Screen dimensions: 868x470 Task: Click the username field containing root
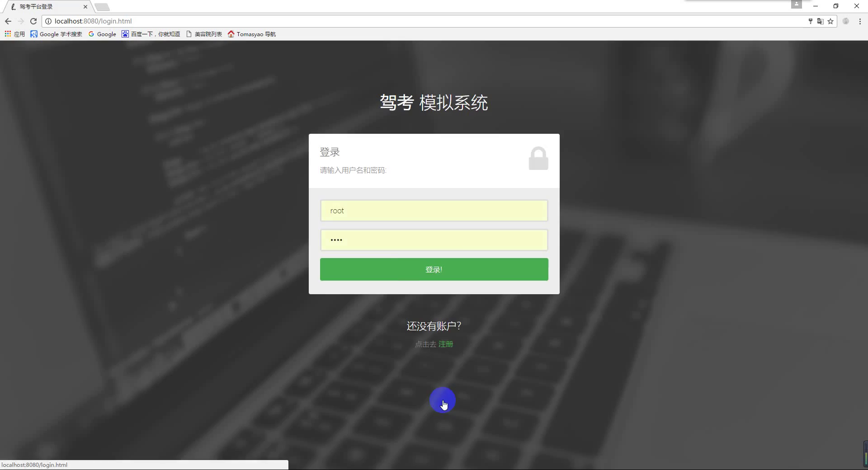tap(434, 211)
